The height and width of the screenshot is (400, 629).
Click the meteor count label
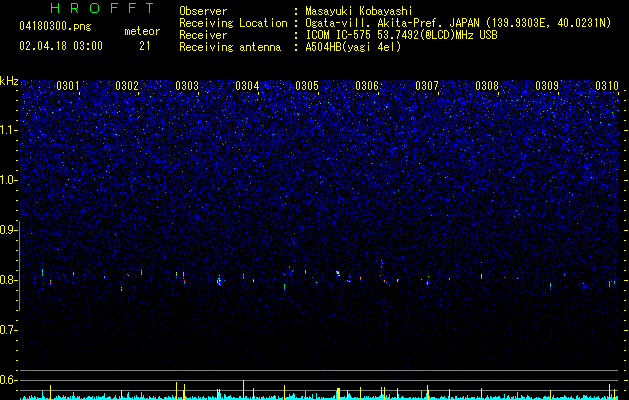[142, 31]
